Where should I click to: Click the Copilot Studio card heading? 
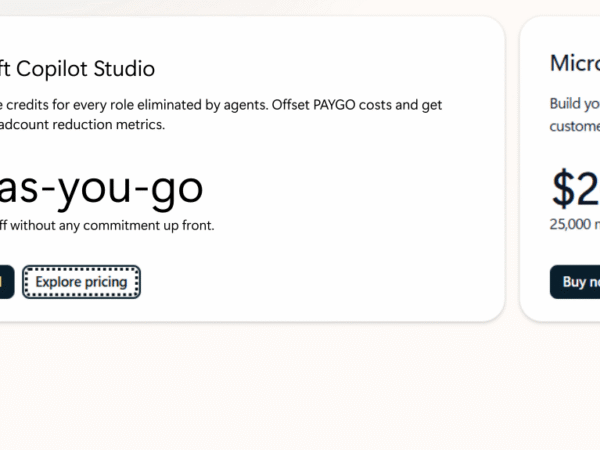coord(78,69)
